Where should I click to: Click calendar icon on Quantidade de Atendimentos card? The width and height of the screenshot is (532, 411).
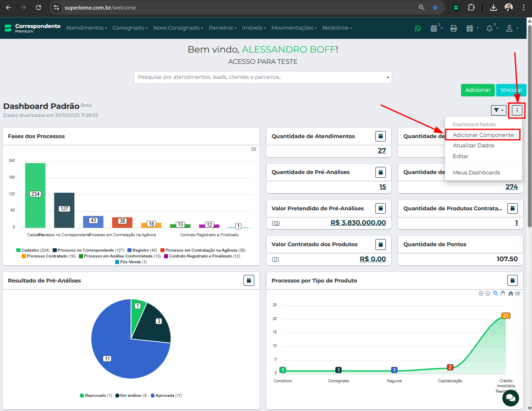point(380,136)
